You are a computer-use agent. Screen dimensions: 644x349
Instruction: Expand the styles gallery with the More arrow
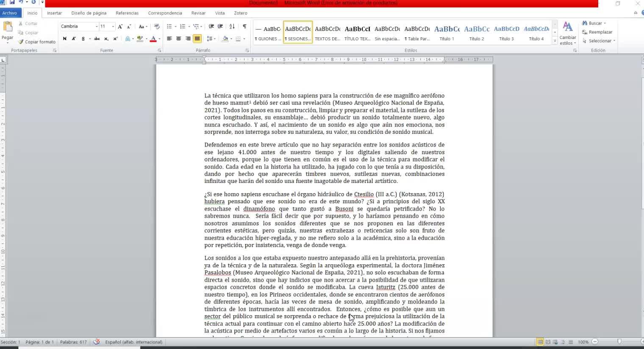(x=555, y=41)
